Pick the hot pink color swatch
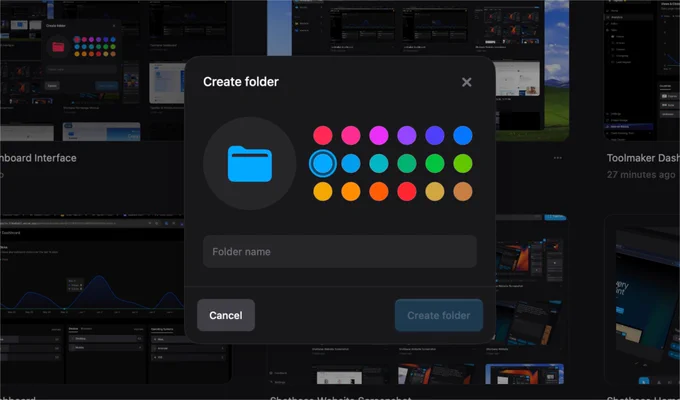 click(x=350, y=135)
